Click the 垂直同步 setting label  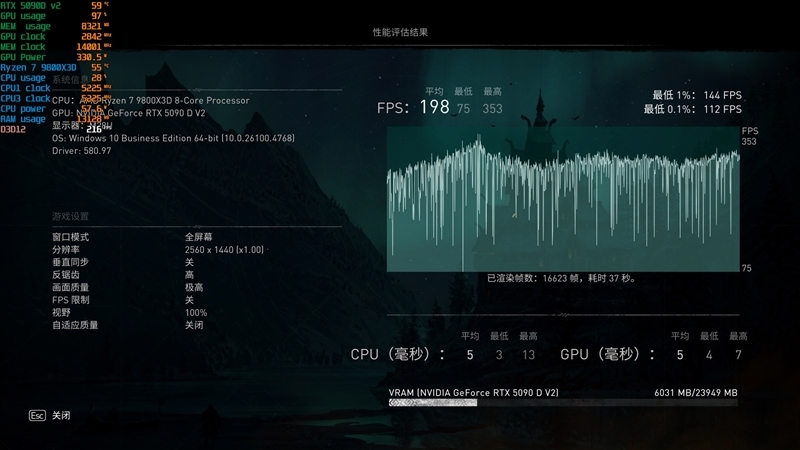(70, 262)
